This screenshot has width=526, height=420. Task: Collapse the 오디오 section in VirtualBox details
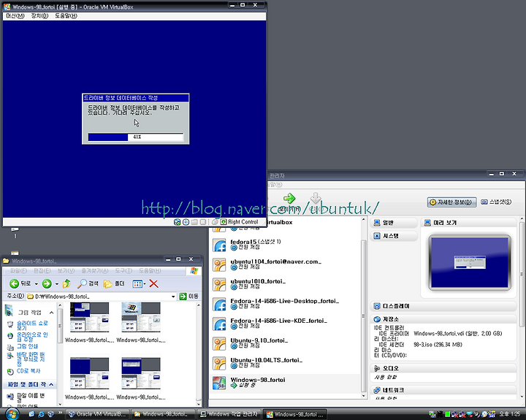tap(443, 368)
